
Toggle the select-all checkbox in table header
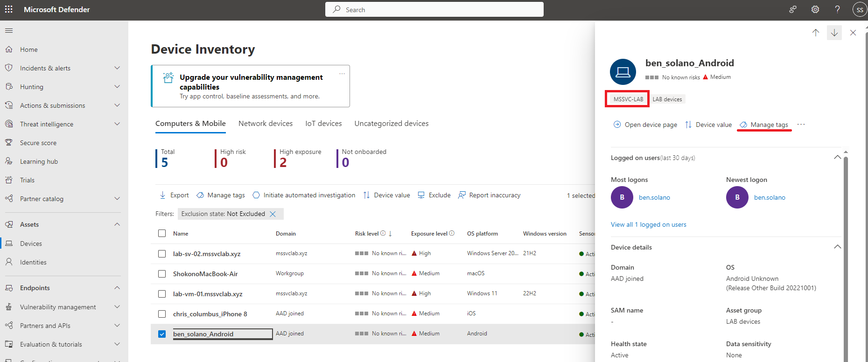tap(162, 233)
